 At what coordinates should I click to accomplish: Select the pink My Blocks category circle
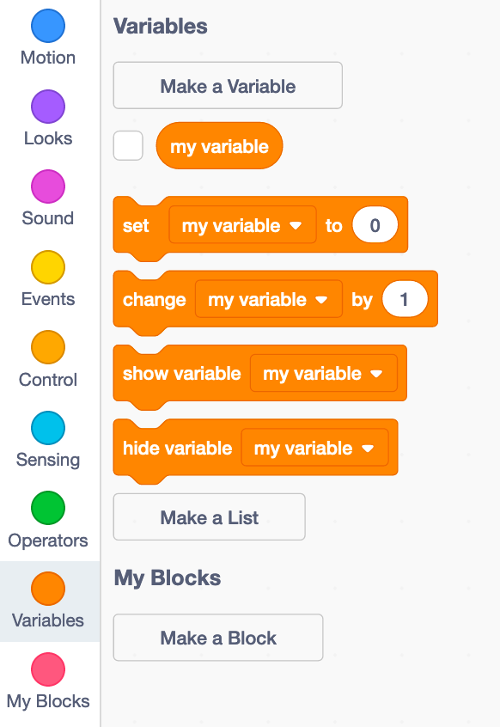pos(48,670)
